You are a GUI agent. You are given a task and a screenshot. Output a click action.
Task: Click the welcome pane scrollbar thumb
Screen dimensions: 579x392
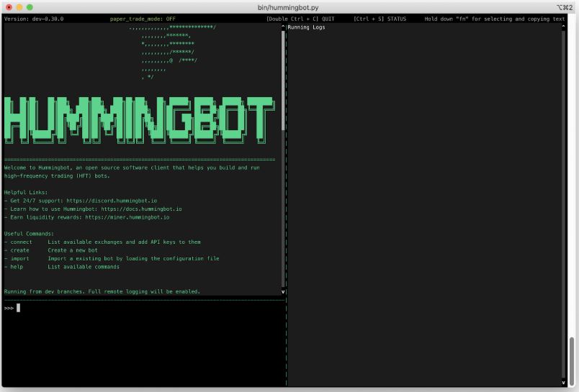click(x=283, y=79)
